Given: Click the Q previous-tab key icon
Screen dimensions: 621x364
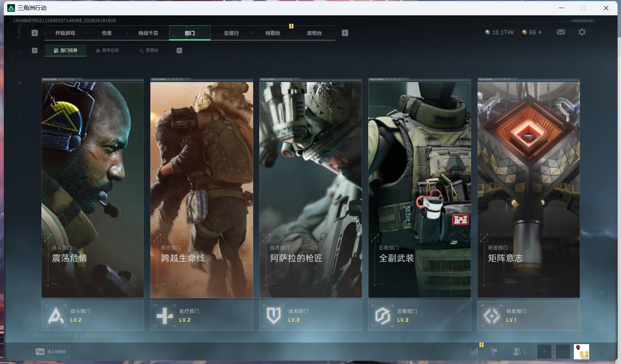Looking at the screenshot, I should click(x=35, y=33).
